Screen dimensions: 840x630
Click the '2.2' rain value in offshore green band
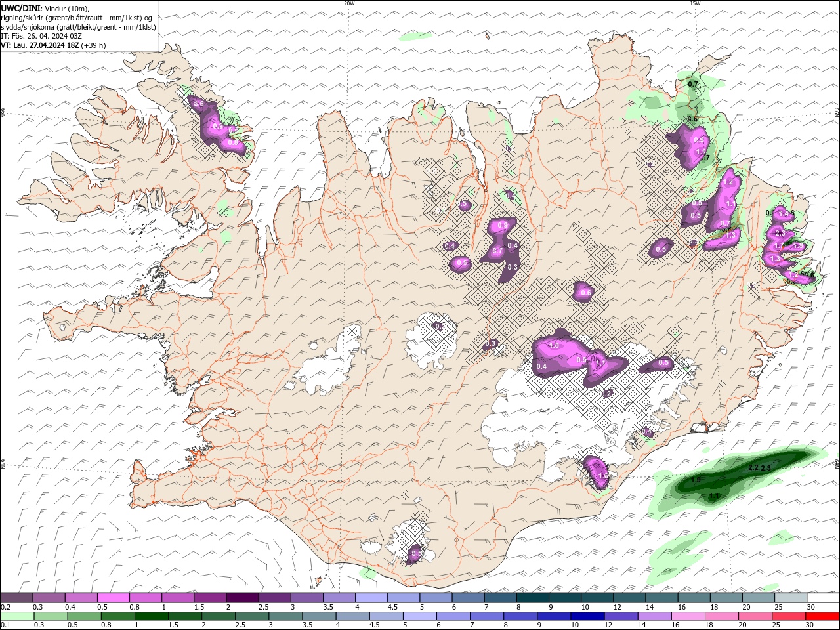pyautogui.click(x=753, y=468)
